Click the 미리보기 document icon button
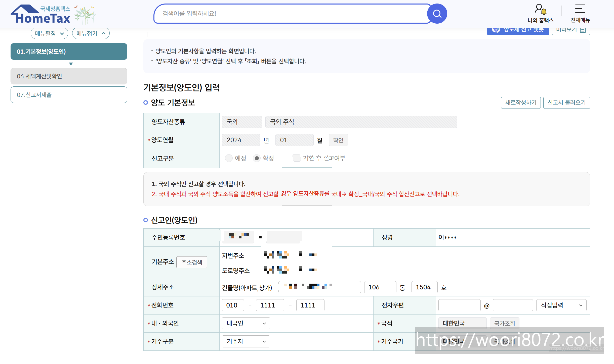This screenshot has height=364, width=614. tap(571, 31)
